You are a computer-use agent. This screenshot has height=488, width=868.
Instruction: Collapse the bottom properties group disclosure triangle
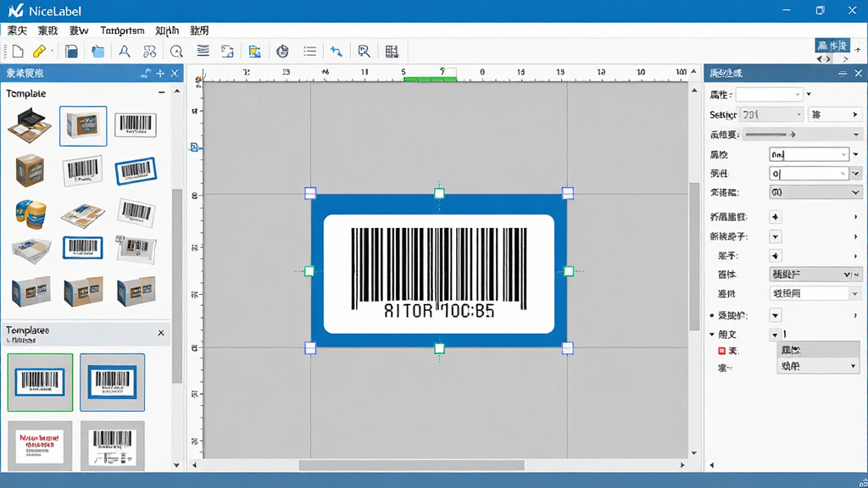(x=712, y=334)
